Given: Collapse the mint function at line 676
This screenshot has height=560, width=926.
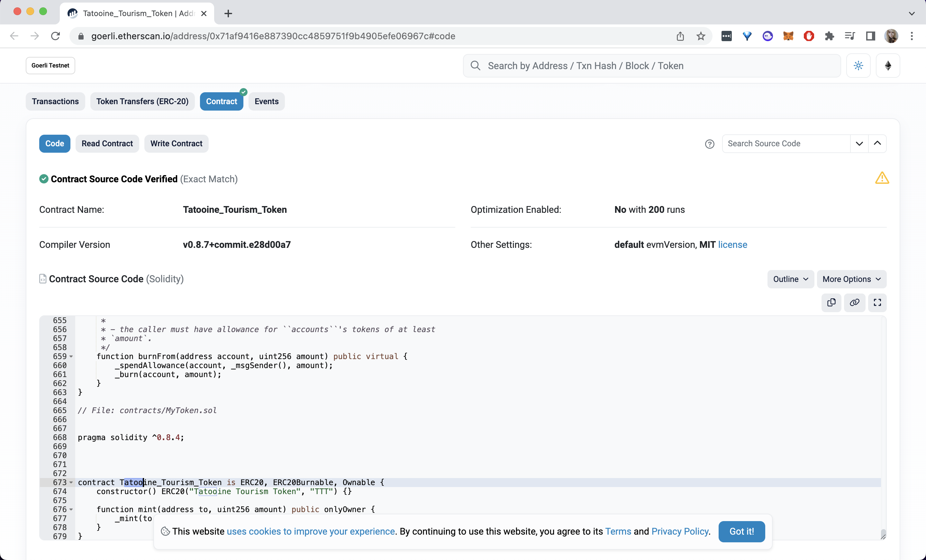Looking at the screenshot, I should pos(71,510).
